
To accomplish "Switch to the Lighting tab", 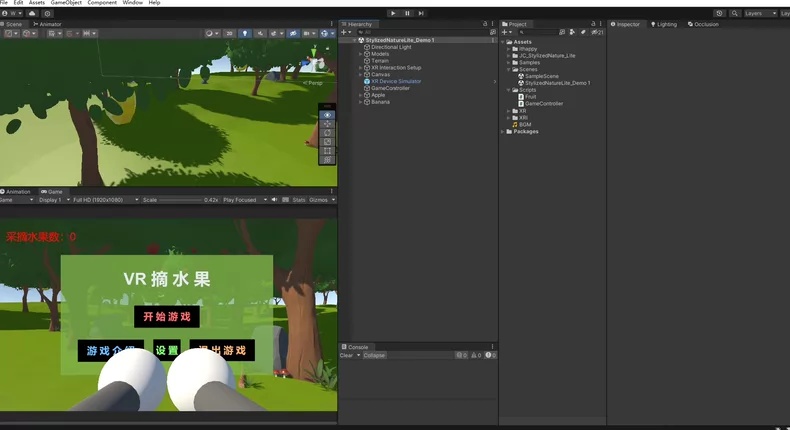I will click(x=664, y=24).
